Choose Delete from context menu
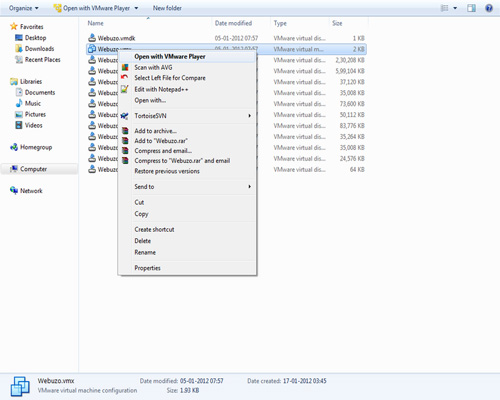 (x=142, y=241)
